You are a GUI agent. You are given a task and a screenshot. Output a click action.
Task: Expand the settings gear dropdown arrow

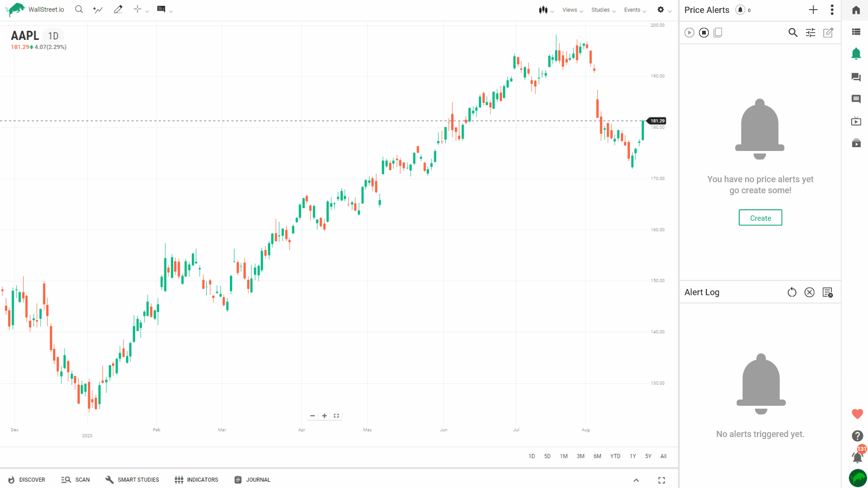tap(670, 11)
